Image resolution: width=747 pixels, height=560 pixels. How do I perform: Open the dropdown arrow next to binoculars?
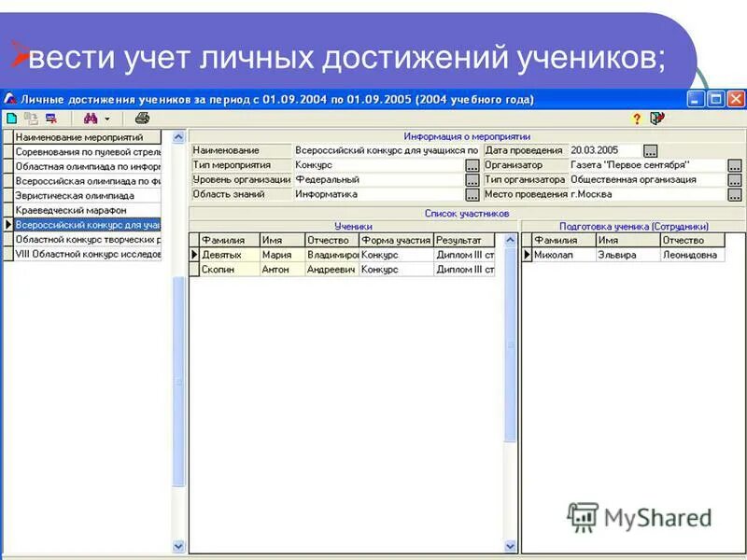click(106, 119)
